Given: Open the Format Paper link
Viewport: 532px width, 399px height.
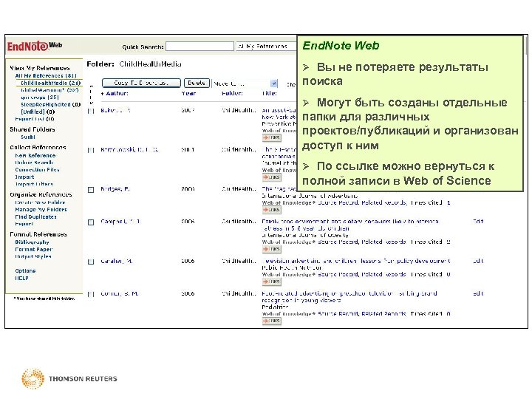Looking at the screenshot, I should pos(33,250).
